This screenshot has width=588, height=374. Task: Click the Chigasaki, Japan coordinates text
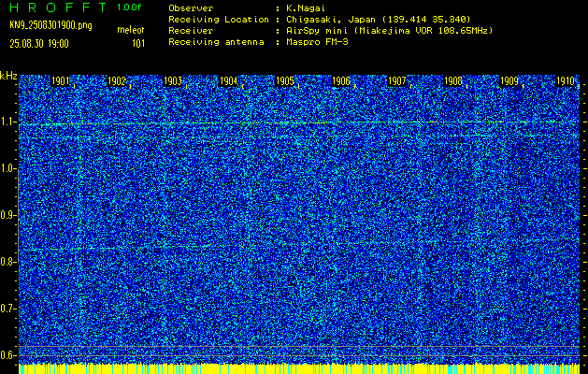point(379,19)
